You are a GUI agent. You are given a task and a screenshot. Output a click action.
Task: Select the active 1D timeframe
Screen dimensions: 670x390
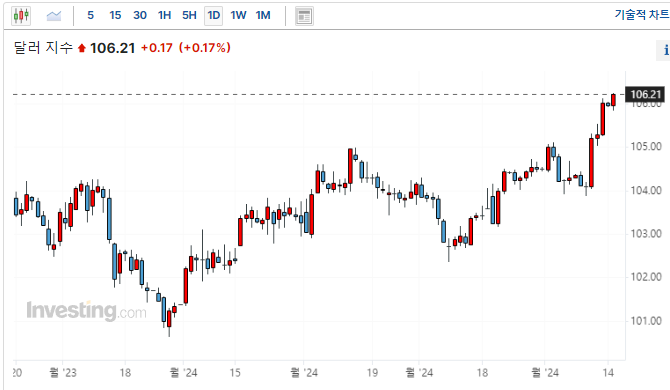point(214,16)
